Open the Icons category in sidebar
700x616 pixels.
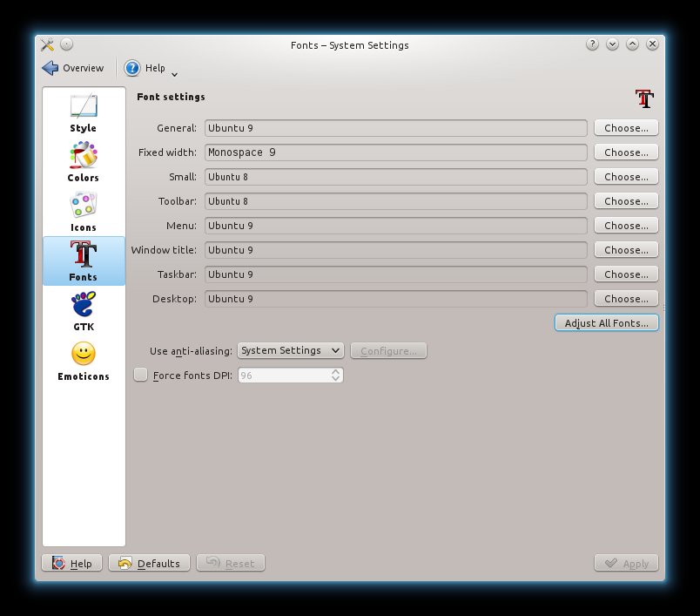(x=84, y=205)
